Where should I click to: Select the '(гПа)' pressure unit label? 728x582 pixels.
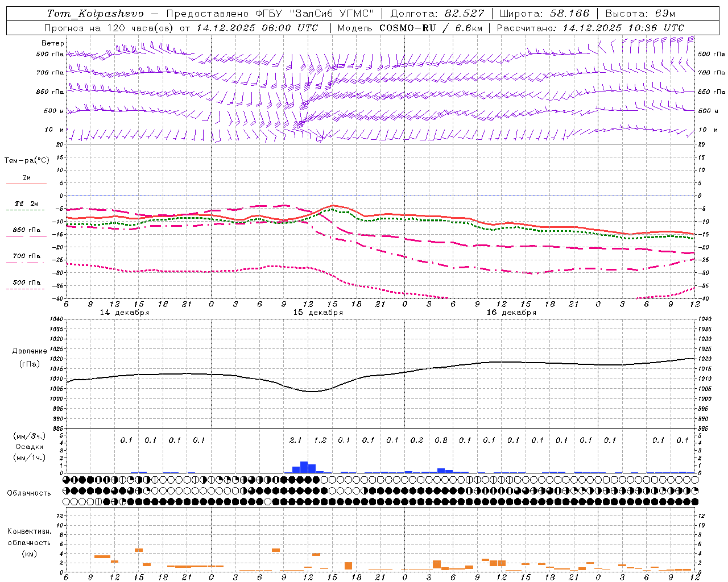pos(30,364)
